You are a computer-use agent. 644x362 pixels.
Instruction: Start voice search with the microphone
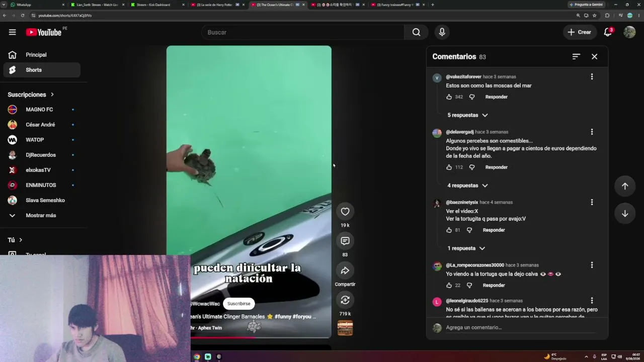coord(442,32)
